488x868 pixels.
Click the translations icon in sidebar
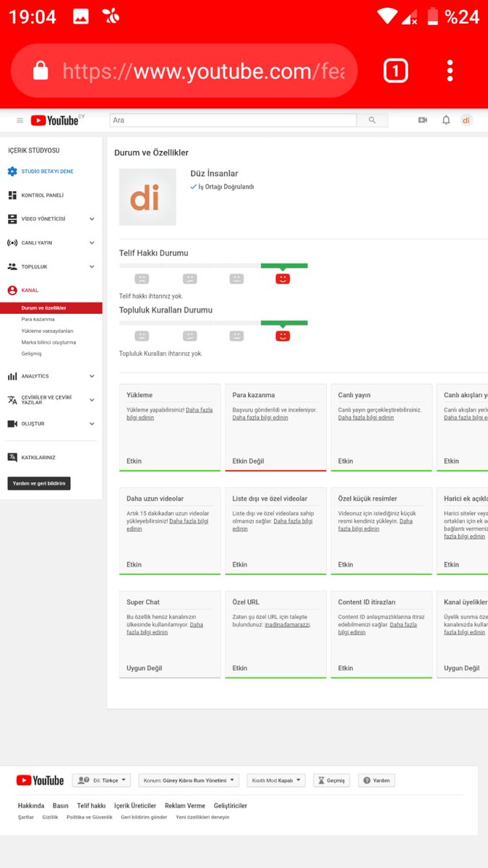12,400
